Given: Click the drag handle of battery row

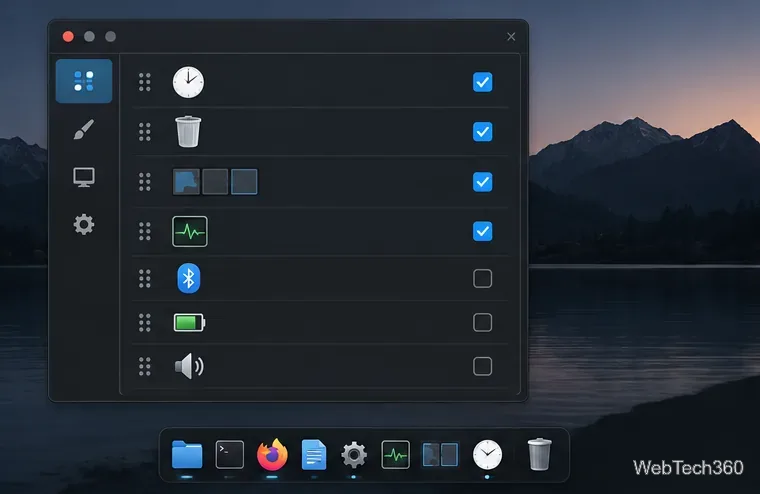Looking at the screenshot, I should pyautogui.click(x=144, y=322).
